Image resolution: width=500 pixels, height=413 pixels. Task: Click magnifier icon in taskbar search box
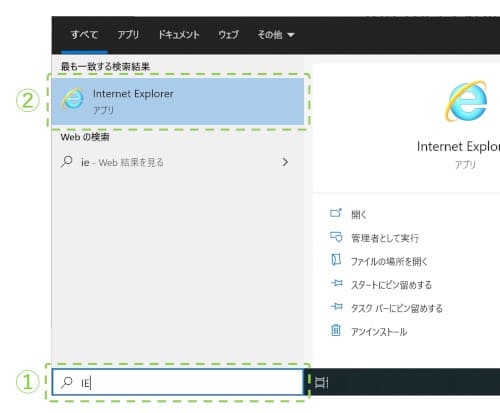pos(67,382)
